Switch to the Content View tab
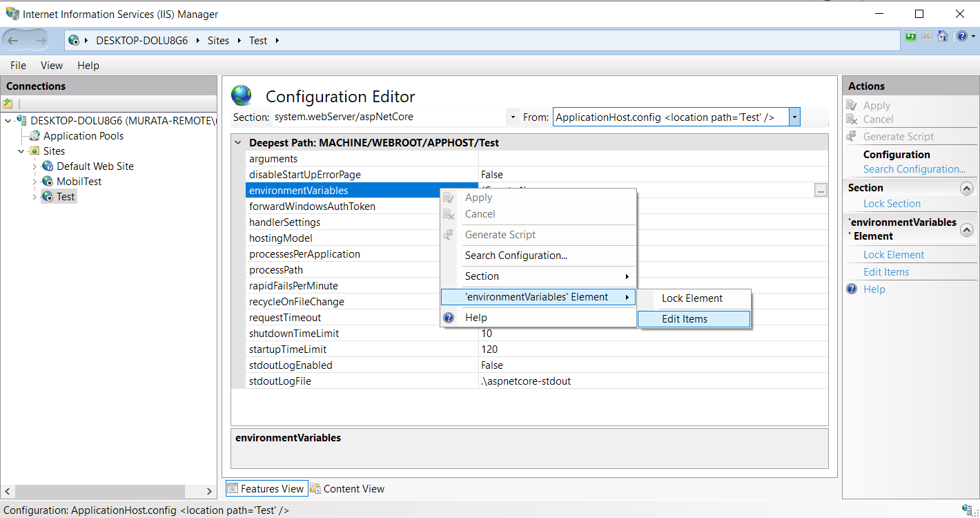This screenshot has width=980, height=518. [347, 489]
